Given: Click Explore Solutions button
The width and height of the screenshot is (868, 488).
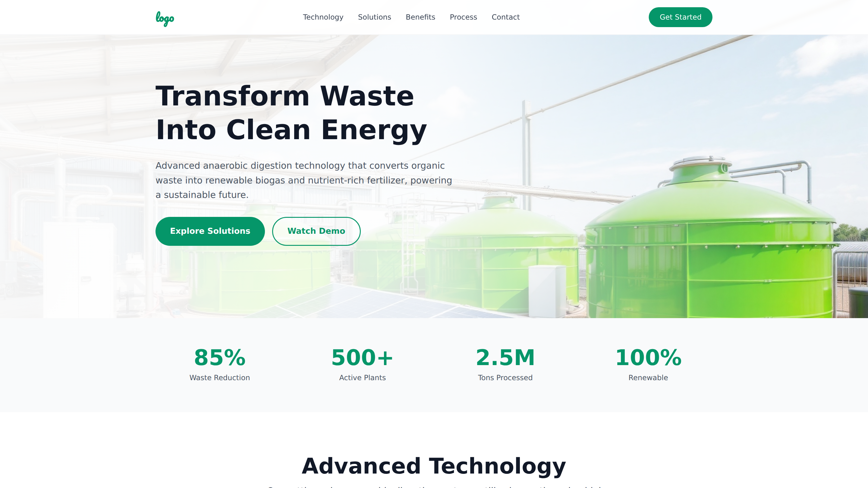Looking at the screenshot, I should click(210, 231).
